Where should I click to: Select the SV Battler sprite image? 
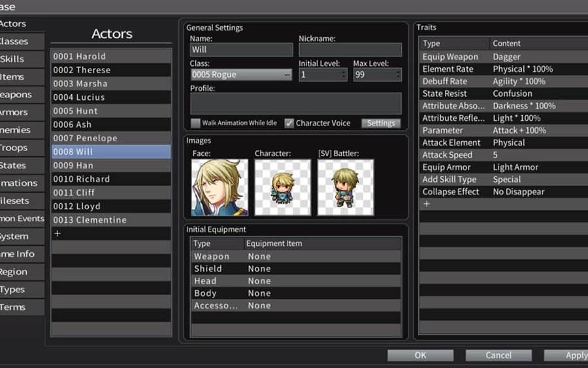346,188
